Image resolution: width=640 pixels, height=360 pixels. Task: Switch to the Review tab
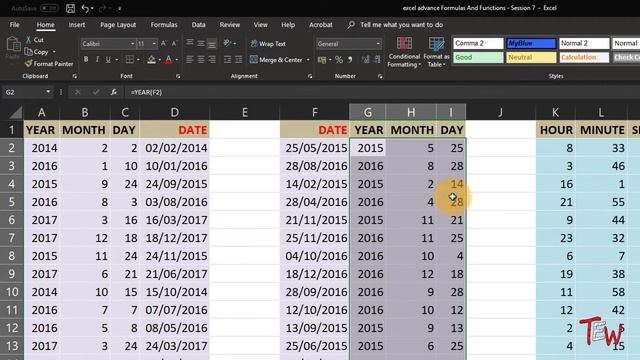pos(230,25)
